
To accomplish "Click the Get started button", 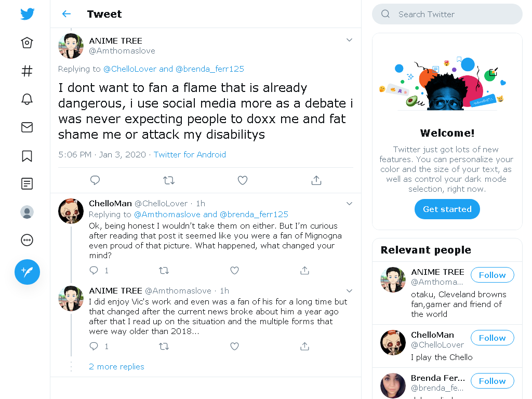I will (447, 209).
